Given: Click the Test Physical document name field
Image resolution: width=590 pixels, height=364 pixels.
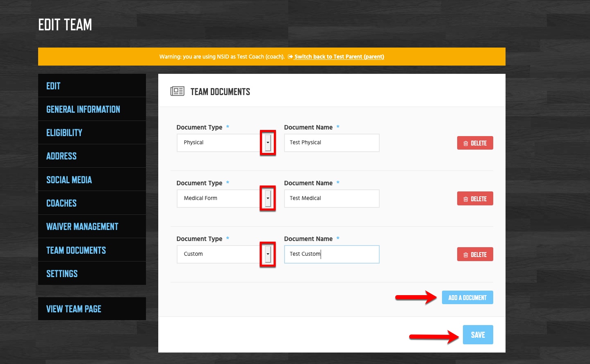Looking at the screenshot, I should (x=332, y=143).
